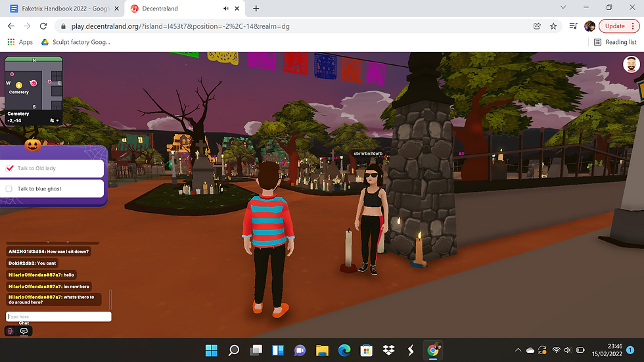The image size is (644, 362).
Task: Close the Decentraland tab
Action: [237, 8]
